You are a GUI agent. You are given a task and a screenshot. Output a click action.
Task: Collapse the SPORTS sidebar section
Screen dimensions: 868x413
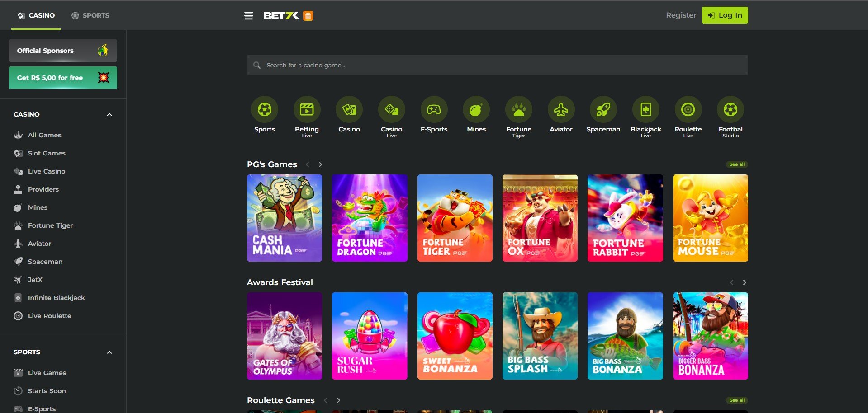click(109, 352)
